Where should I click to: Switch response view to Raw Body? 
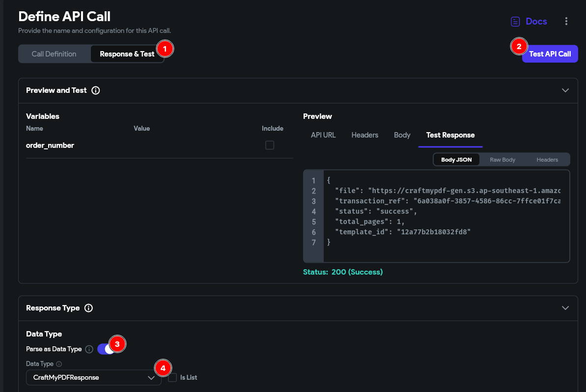tap(502, 160)
